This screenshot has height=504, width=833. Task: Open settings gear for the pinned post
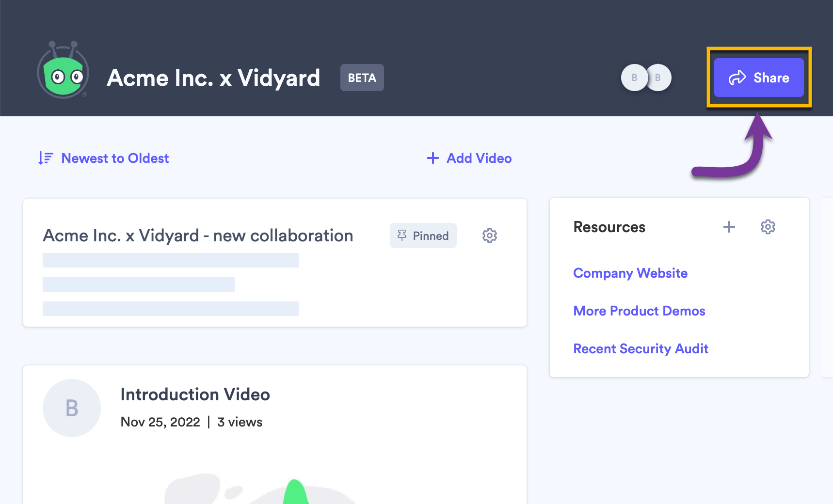[490, 236]
